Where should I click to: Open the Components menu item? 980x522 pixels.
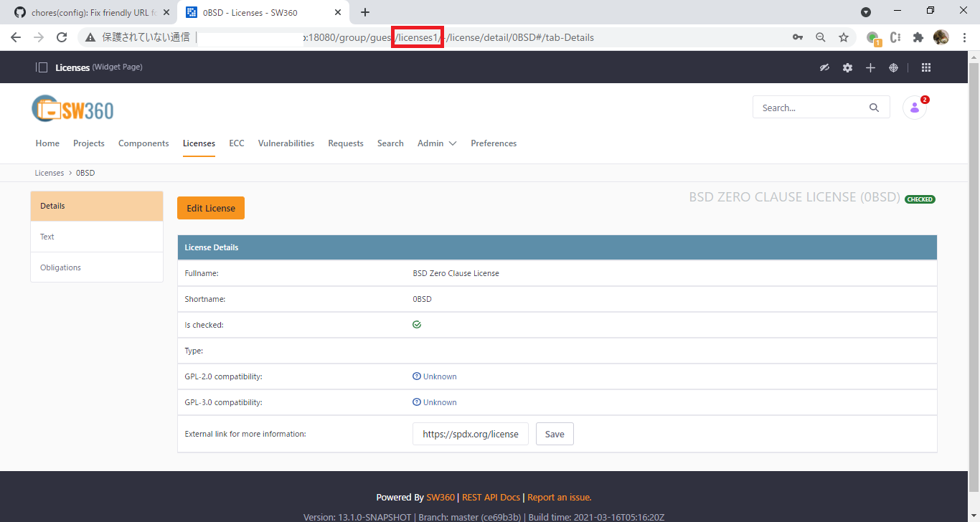(143, 143)
